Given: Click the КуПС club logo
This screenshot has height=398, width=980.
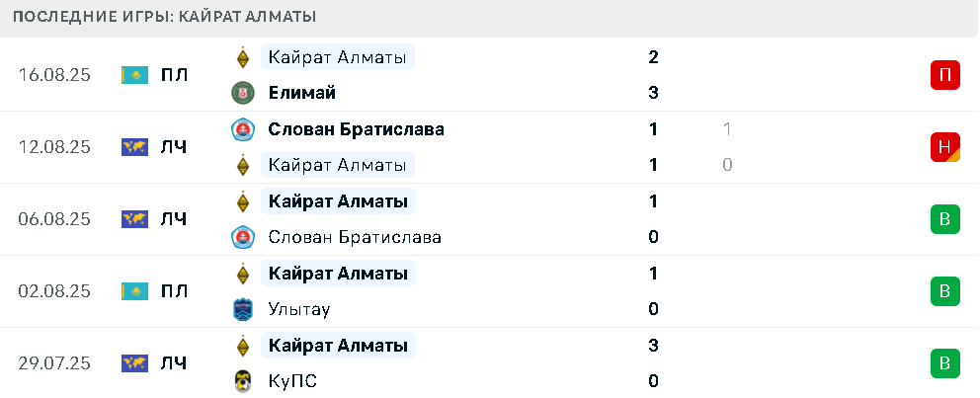Looking at the screenshot, I should 242,381.
